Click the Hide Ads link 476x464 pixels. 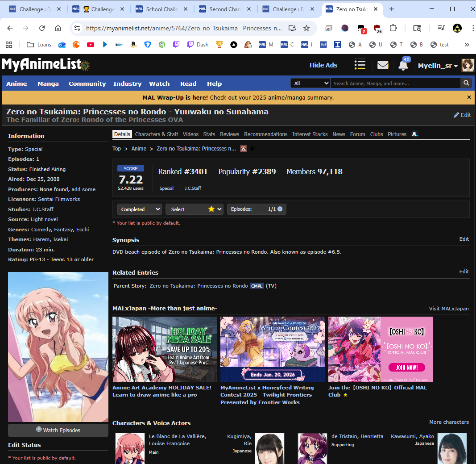click(x=323, y=65)
